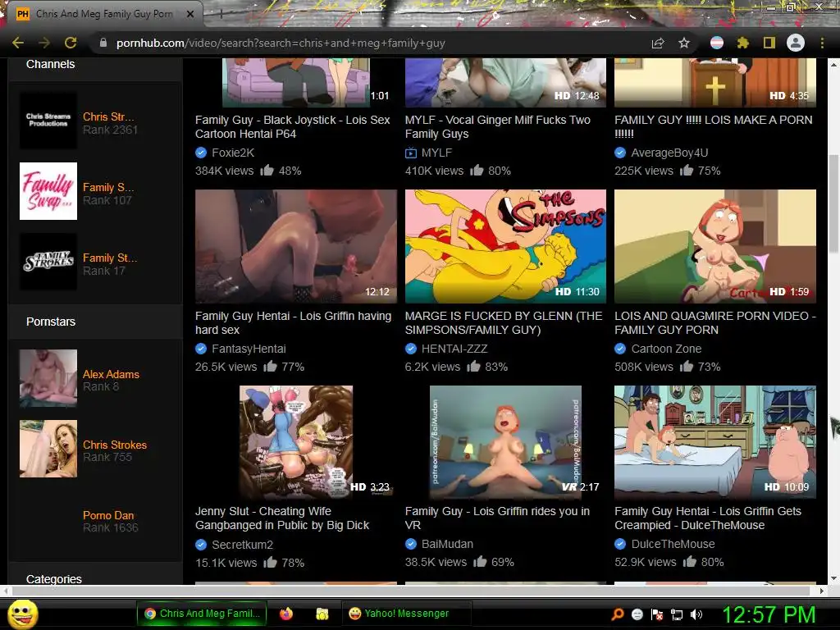This screenshot has height=630, width=840.
Task: Bookmark this page with the star icon
Action: click(x=684, y=43)
